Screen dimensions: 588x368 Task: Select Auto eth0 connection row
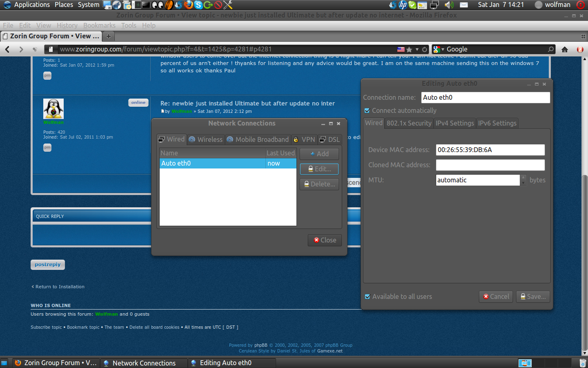click(x=228, y=163)
